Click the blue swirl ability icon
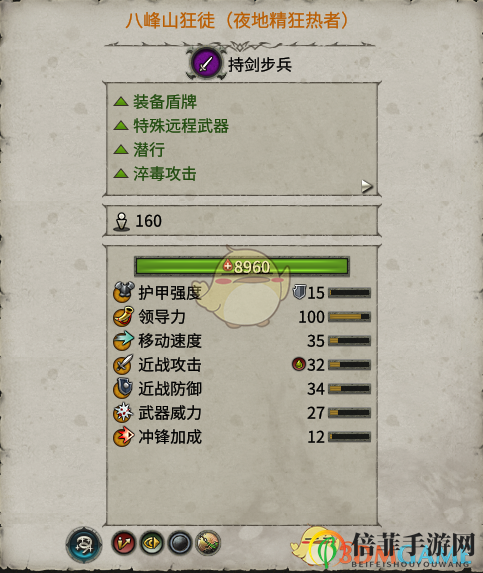The image size is (483, 573). coord(84,544)
